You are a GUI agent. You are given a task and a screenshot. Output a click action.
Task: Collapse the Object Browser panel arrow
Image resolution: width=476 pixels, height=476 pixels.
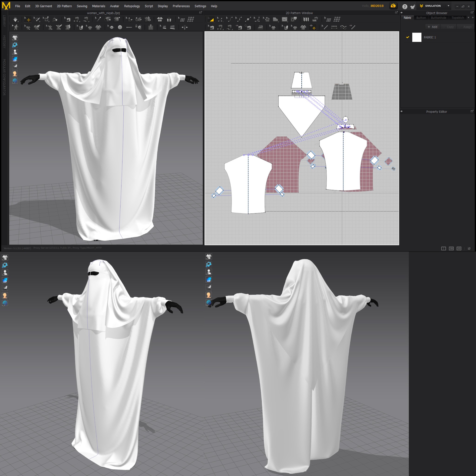[x=402, y=13]
